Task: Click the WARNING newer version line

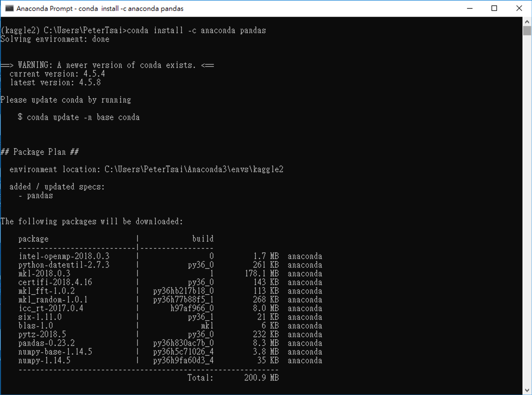Action: [x=107, y=65]
